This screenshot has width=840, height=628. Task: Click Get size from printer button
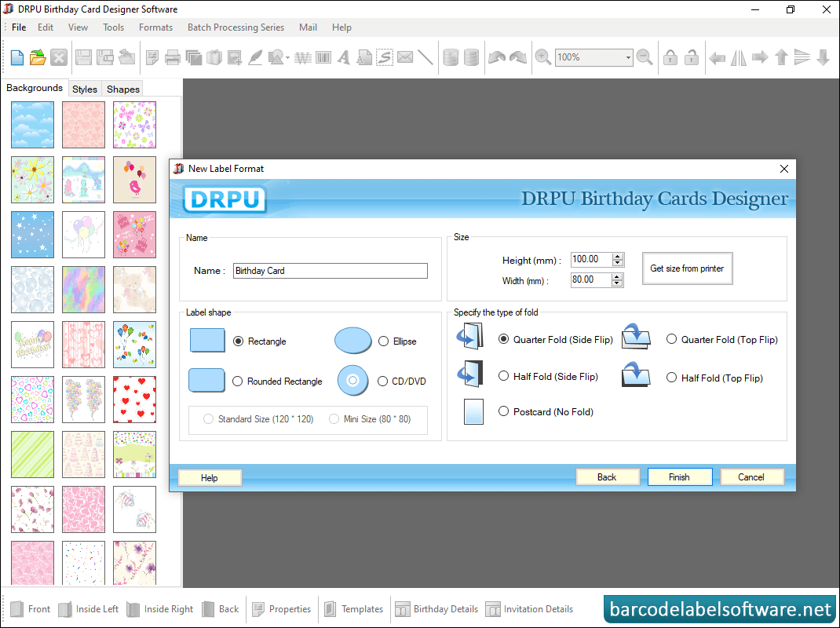688,268
